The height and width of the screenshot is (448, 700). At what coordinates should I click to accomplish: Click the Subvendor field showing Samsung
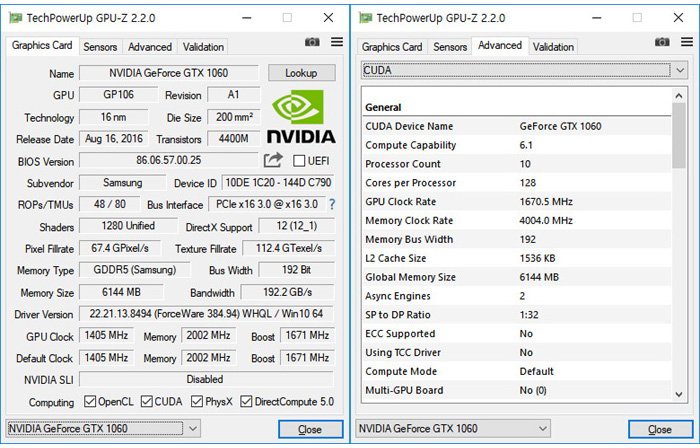(x=122, y=183)
